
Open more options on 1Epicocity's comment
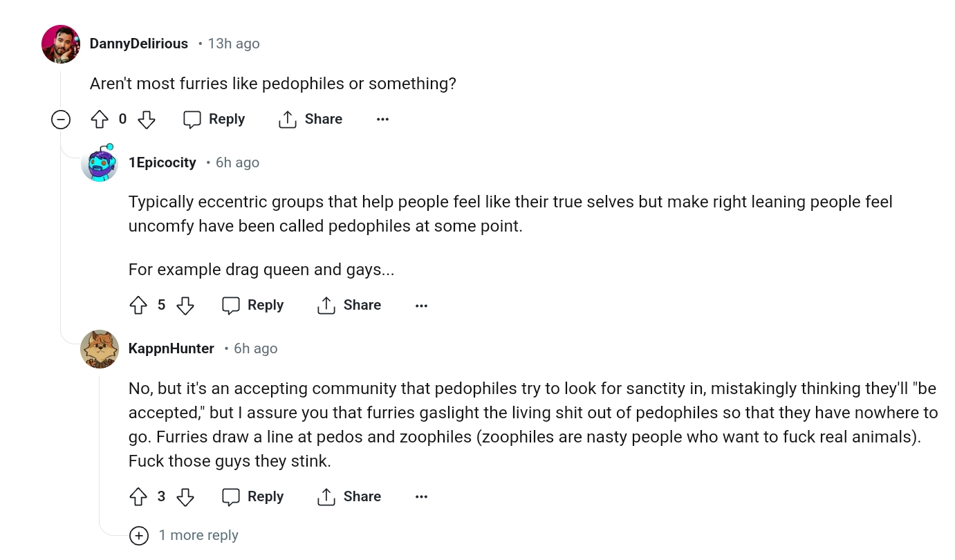421,306
